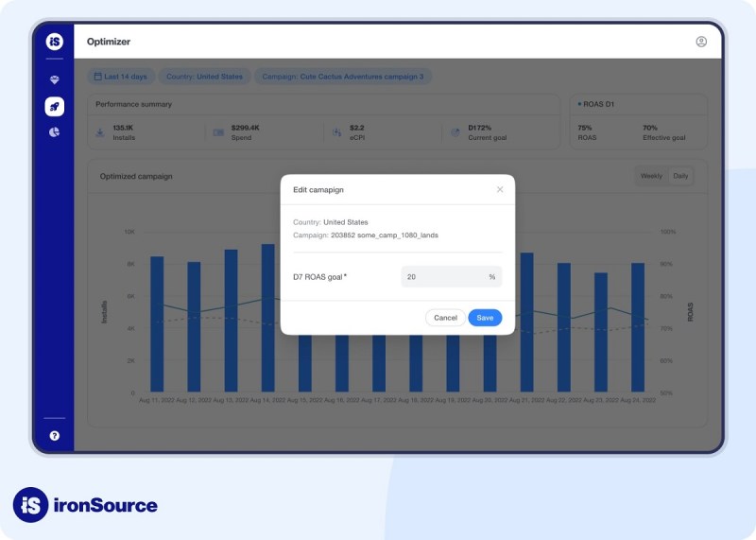This screenshot has width=756, height=540.
Task: Click the ironSource logo in sidebar top
Action: (x=55, y=42)
